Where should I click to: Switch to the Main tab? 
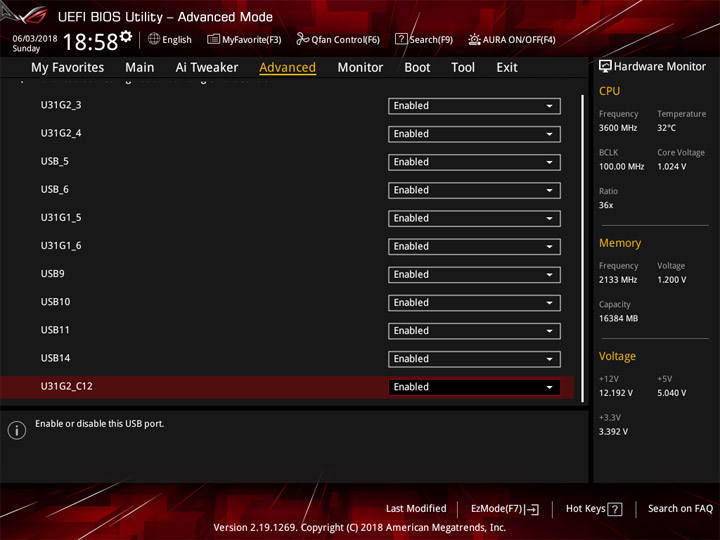140,68
